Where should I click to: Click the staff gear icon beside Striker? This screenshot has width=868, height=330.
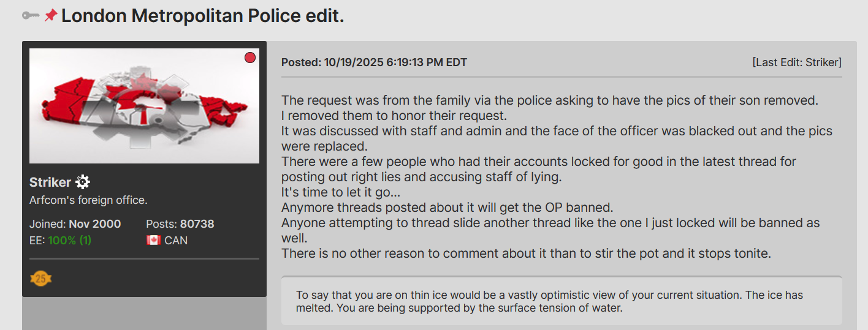tap(83, 182)
